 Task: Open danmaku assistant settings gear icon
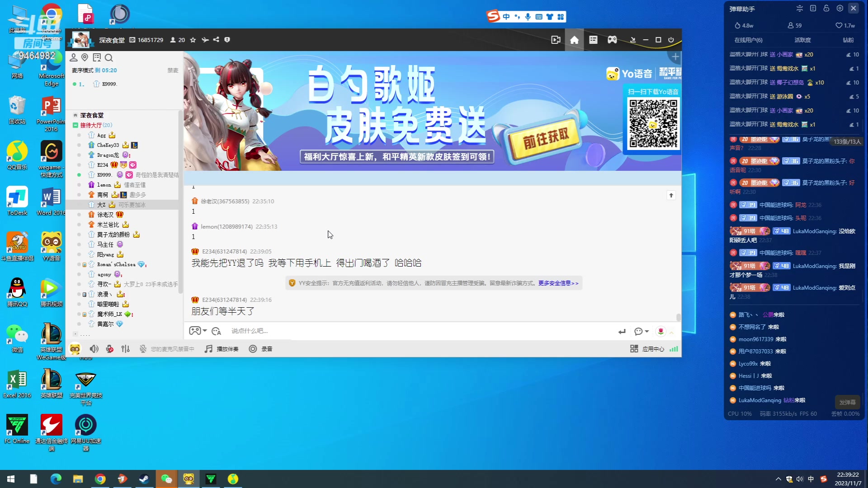point(840,9)
